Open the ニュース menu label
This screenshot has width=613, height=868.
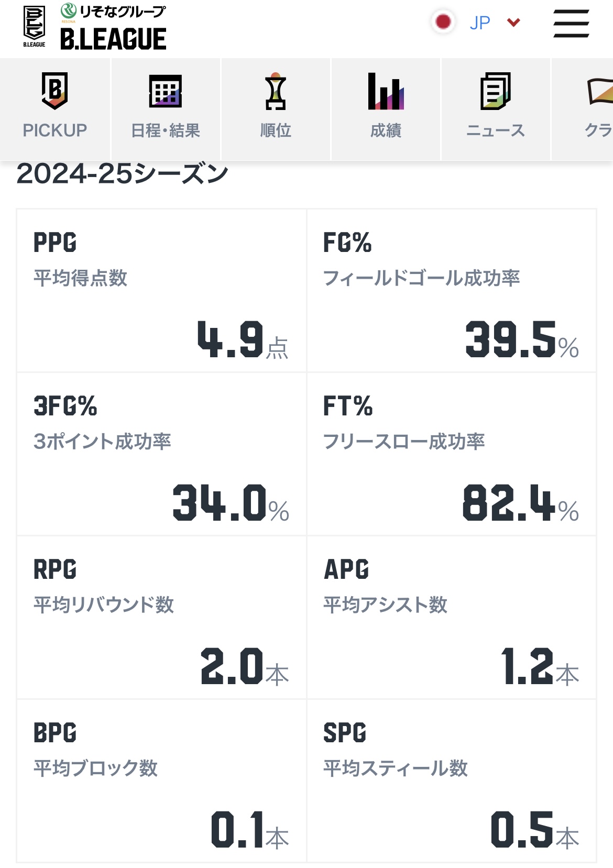point(496,130)
